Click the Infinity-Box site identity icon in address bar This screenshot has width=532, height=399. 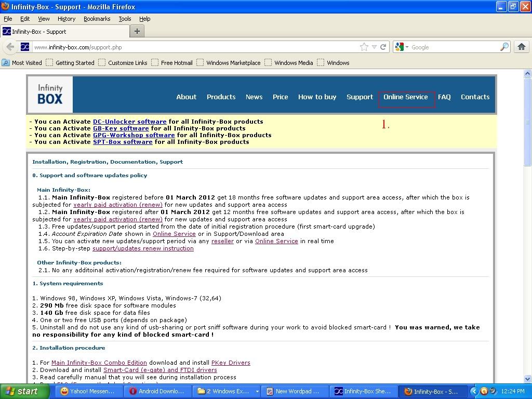(25, 47)
